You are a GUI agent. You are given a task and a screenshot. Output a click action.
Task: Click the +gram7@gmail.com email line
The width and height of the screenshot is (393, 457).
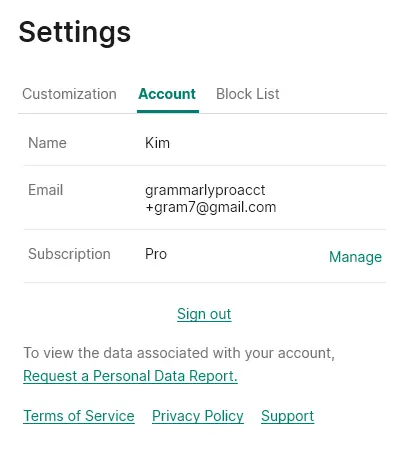tap(211, 207)
